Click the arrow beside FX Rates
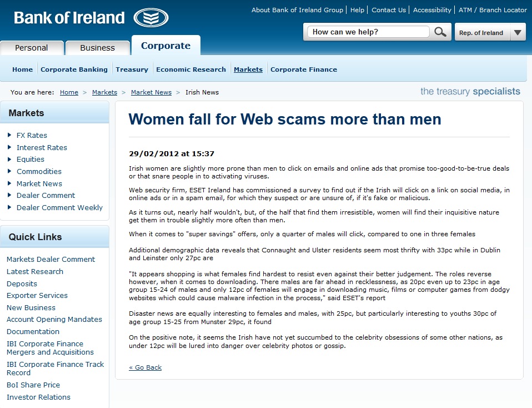532x408 pixels. coord(10,135)
